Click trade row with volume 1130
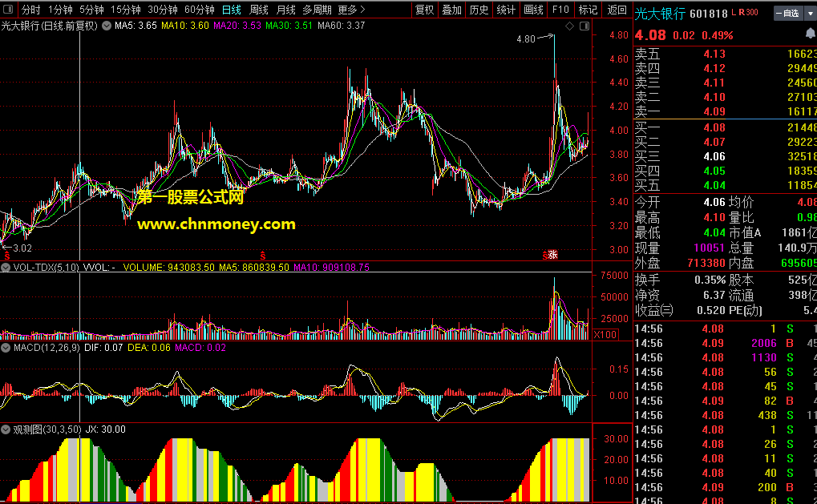Viewport: 817px width, 504px height. point(726,357)
